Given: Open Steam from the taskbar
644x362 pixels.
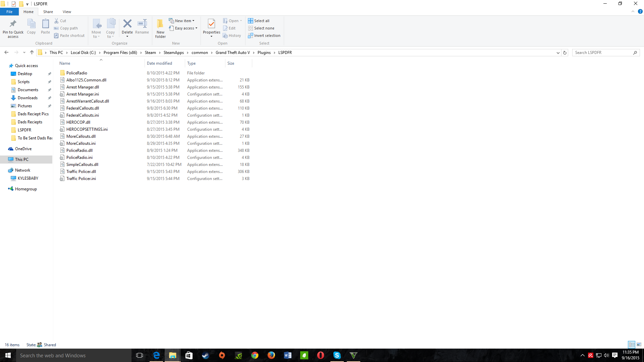Looking at the screenshot, I should (205, 355).
